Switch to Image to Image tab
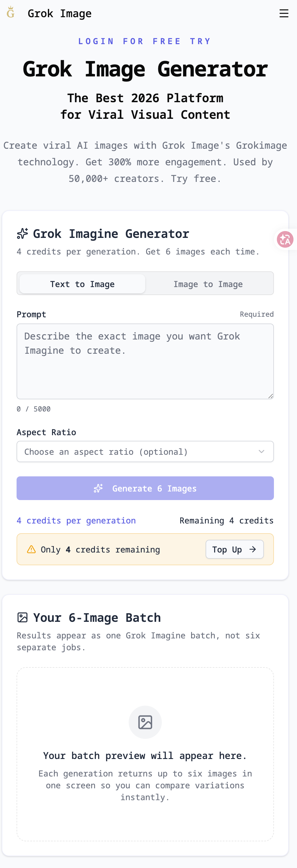This screenshot has height=868, width=297. point(208,284)
